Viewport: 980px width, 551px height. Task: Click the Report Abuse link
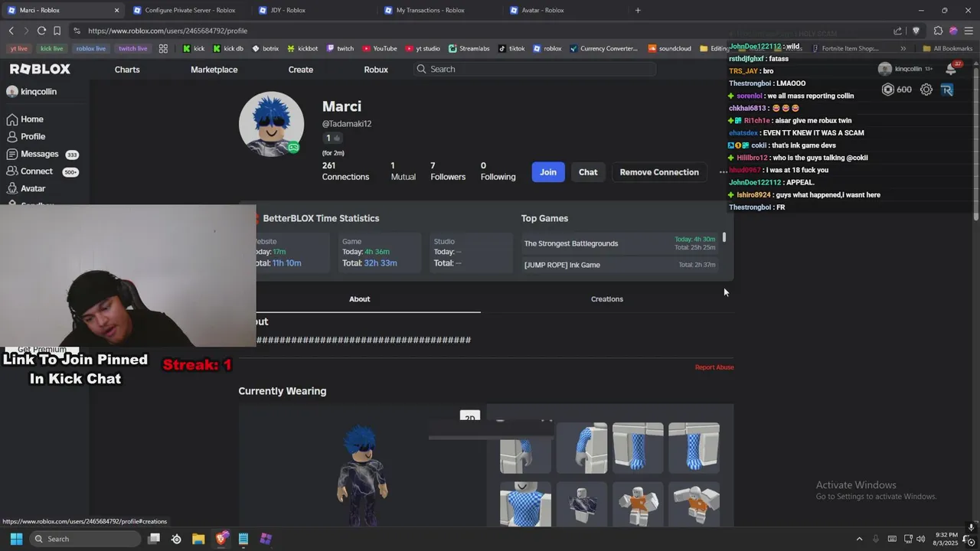pyautogui.click(x=714, y=367)
